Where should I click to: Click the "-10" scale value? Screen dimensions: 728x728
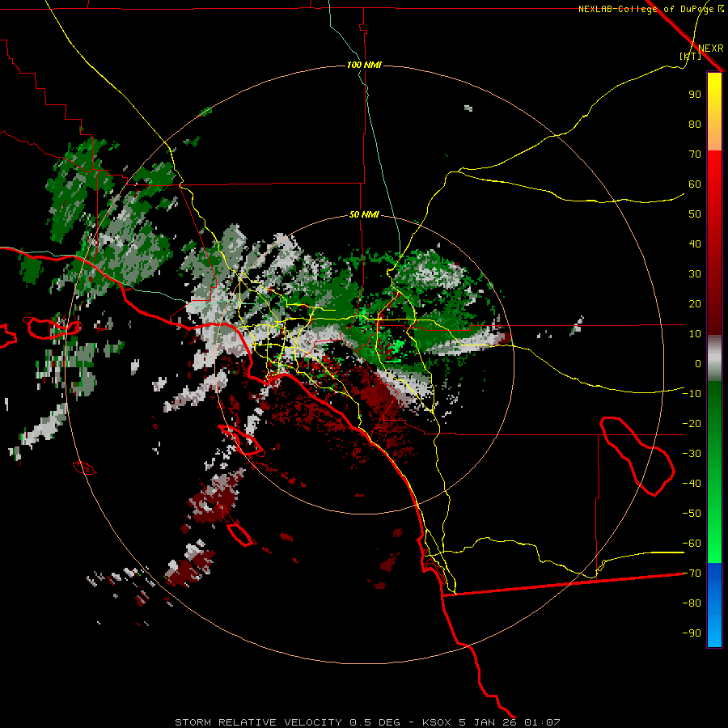point(692,394)
